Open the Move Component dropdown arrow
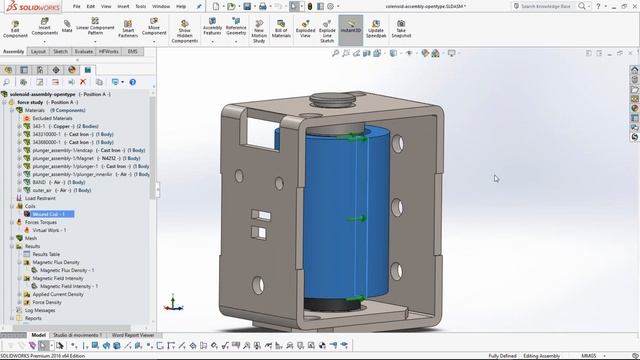The image size is (640, 360). coord(154,42)
